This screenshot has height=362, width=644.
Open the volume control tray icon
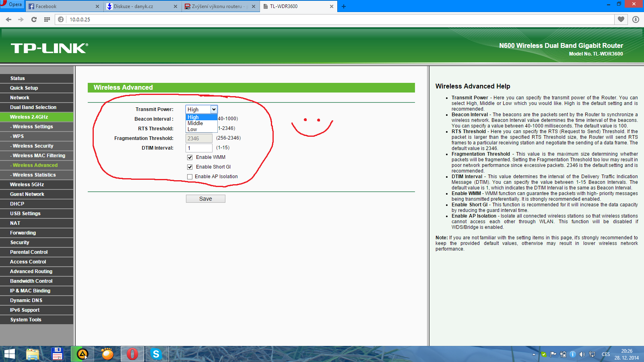pos(582,354)
